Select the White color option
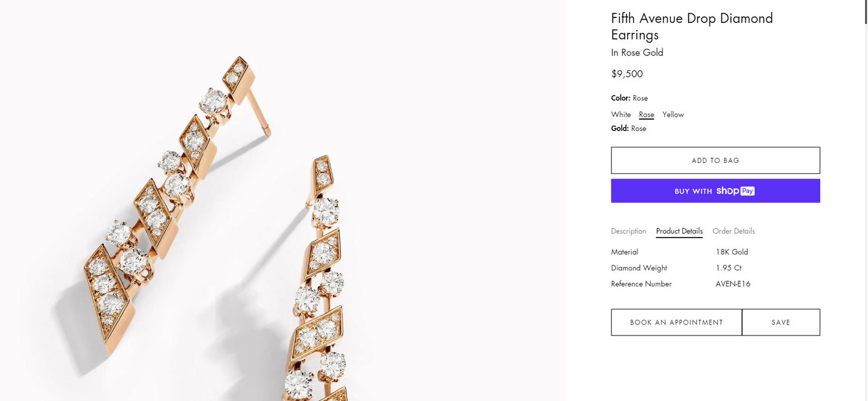 (x=621, y=114)
